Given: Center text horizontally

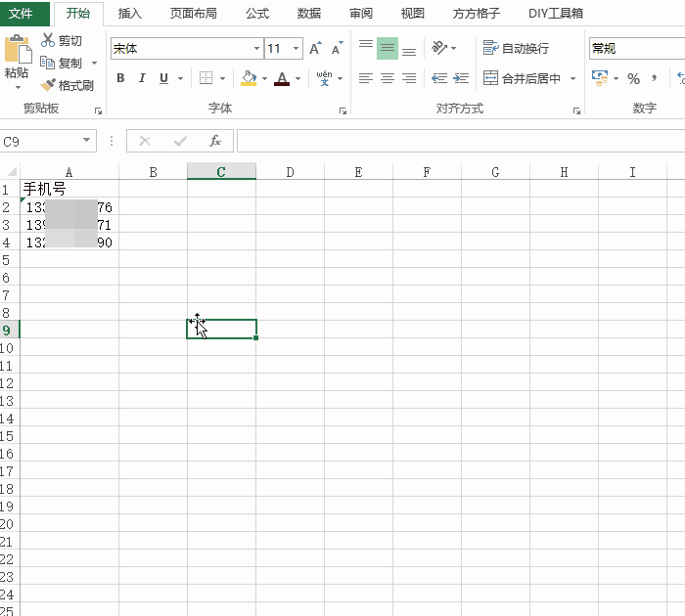Looking at the screenshot, I should pyautogui.click(x=388, y=78).
